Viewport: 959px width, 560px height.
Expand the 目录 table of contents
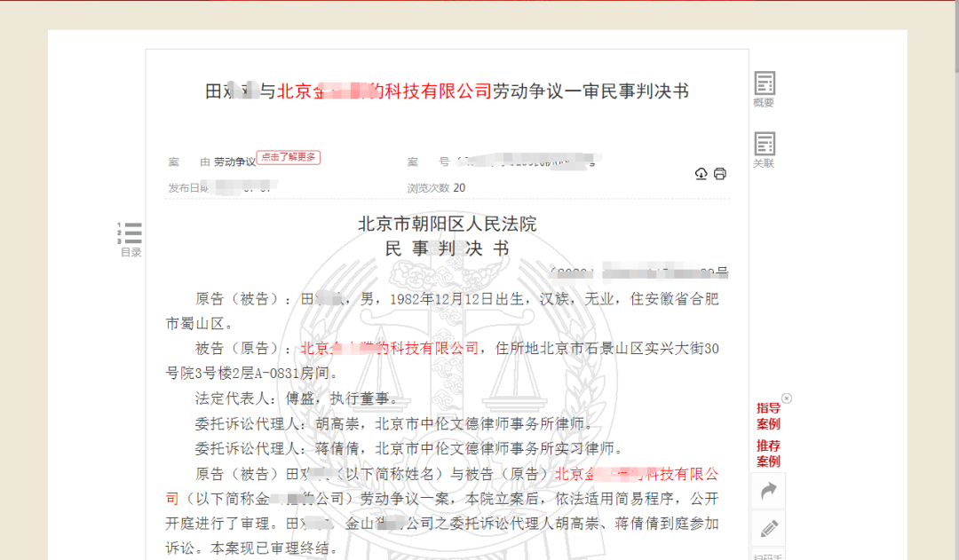tap(131, 237)
